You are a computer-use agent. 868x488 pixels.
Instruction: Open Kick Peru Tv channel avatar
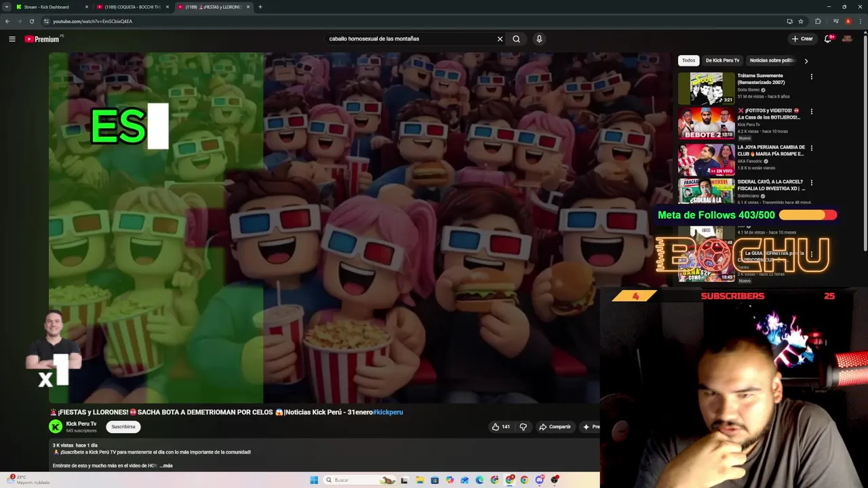[x=56, y=426]
